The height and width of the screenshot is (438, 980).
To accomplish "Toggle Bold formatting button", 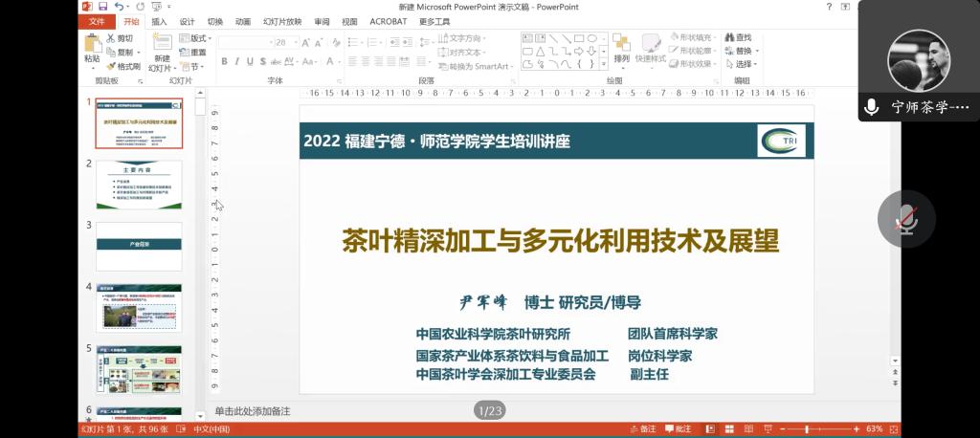I will 224,62.
